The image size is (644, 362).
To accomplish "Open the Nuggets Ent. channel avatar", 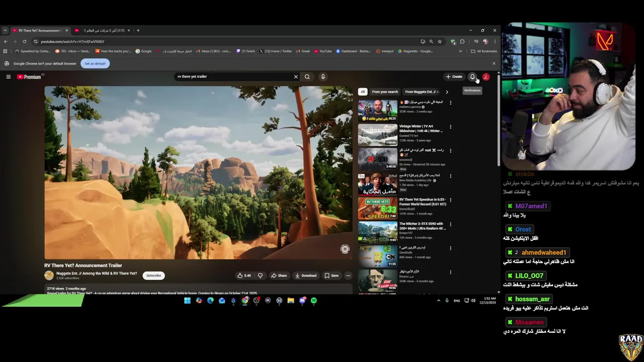I will click(49, 276).
